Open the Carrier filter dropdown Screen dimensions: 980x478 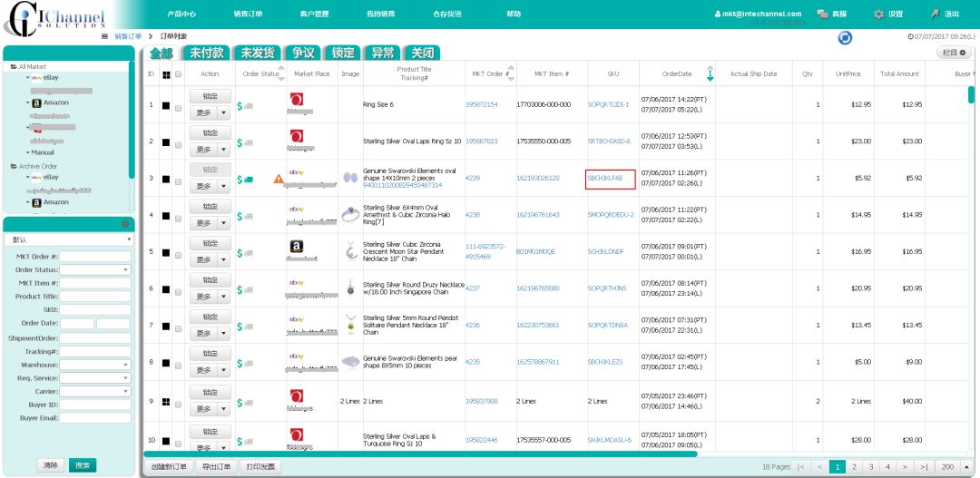click(125, 391)
